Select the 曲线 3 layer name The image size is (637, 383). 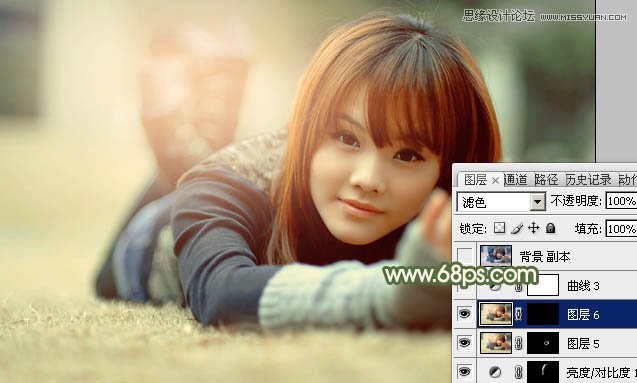[583, 286]
